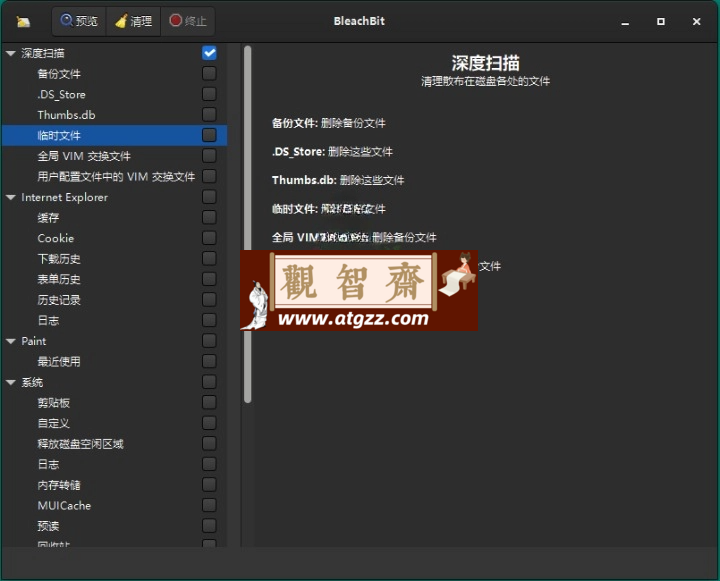Select the 内存转储 tree row

[x=114, y=485]
